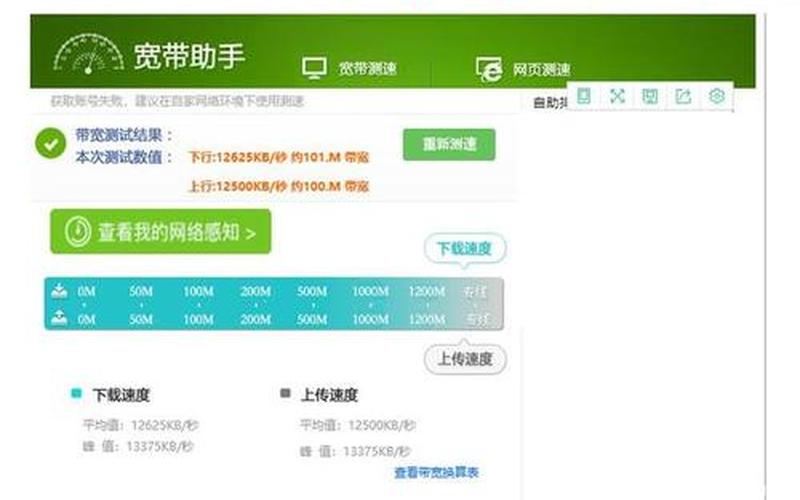This screenshot has width=800, height=500.
Task: Click the download icon on speed scale
Action: click(59, 290)
